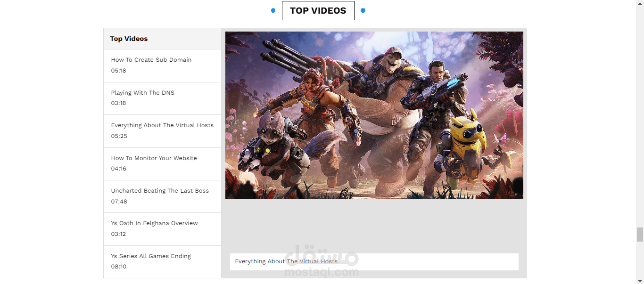Open Uncharted Beating The Last Boss video

click(x=162, y=196)
